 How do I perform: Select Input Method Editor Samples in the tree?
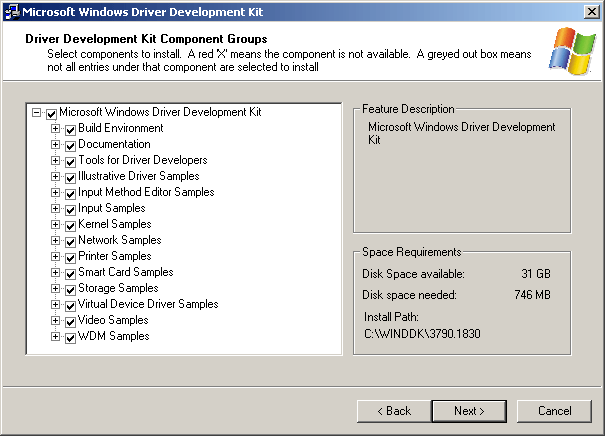[146, 193]
